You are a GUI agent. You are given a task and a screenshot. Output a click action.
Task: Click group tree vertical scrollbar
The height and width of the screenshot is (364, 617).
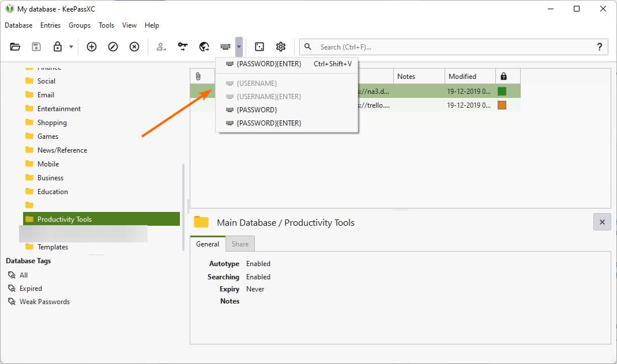point(183,207)
